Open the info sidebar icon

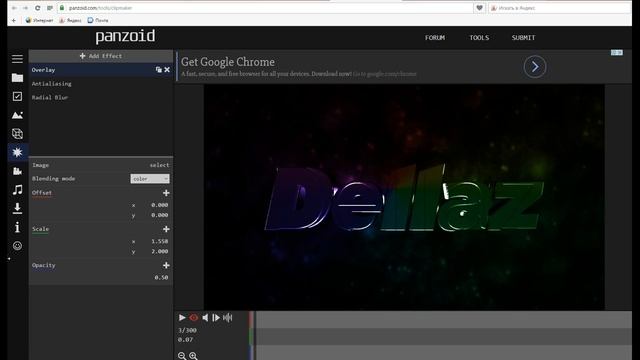pos(17,227)
